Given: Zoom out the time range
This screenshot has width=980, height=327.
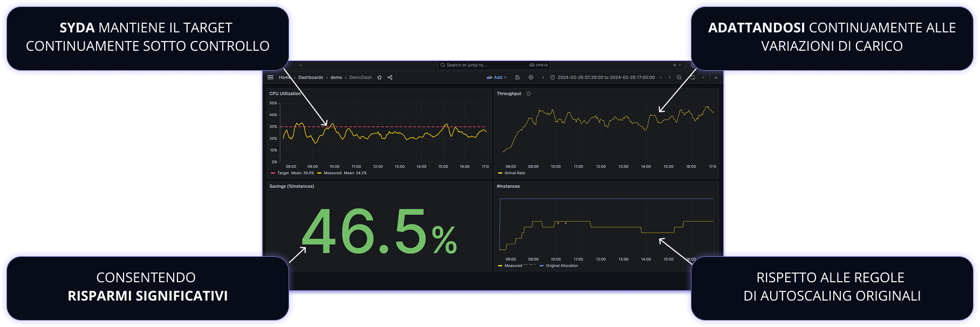Looking at the screenshot, I should tap(679, 78).
